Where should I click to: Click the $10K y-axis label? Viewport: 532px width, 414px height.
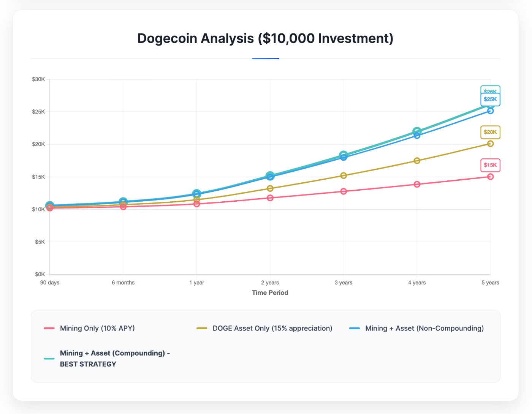coord(38,209)
